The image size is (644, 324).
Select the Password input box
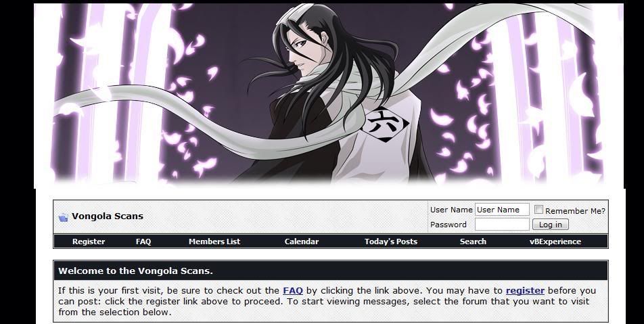(x=502, y=224)
